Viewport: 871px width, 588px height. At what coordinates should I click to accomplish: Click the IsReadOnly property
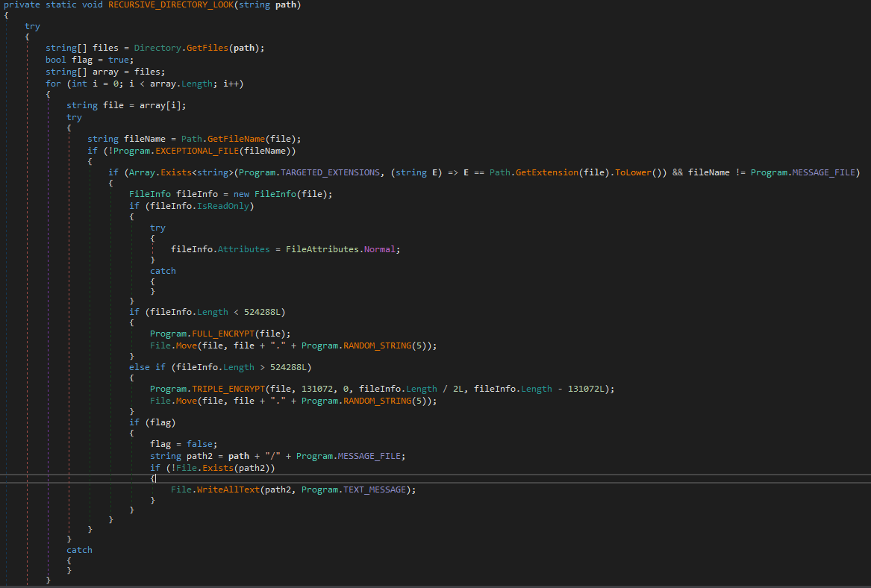click(222, 206)
